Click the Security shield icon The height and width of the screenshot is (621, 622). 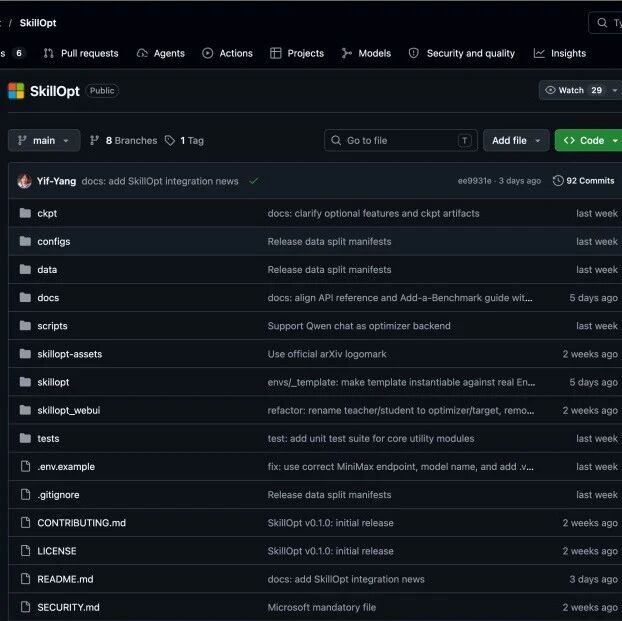(414, 53)
